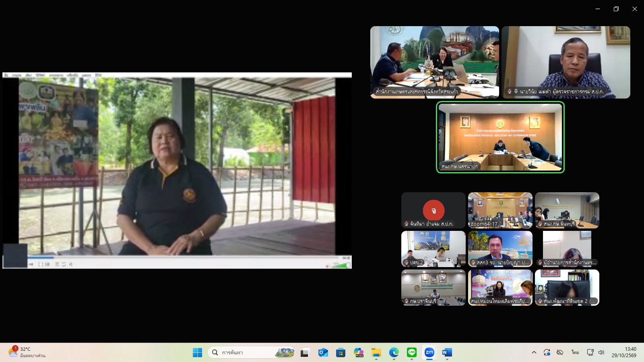This screenshot has height=362, width=644.
Task: Show hidden system tray icons
Action: 534,352
